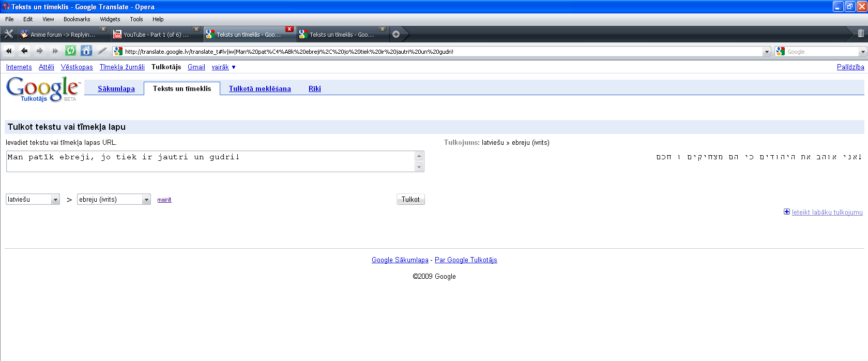Close the YouTube Part 1 tab
Image resolution: width=868 pixels, height=361 pixels.
(196, 29)
